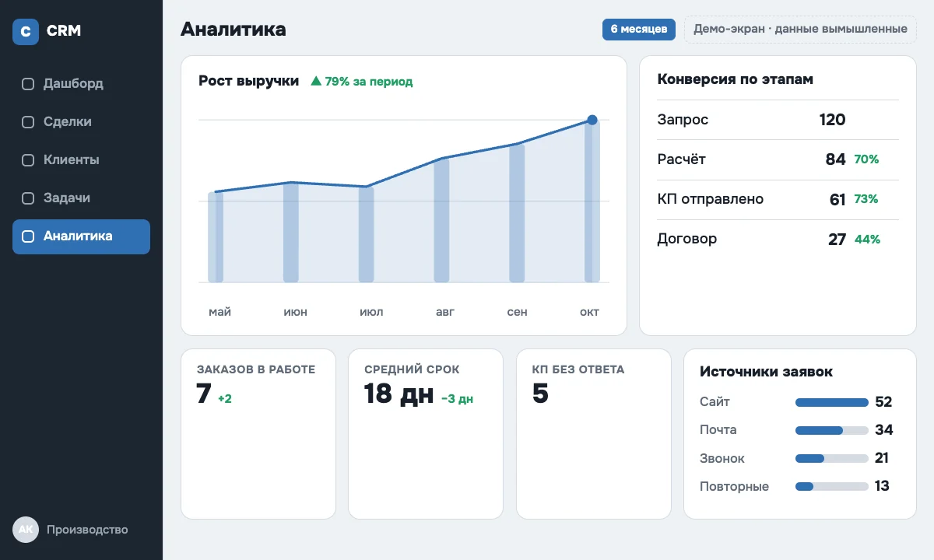Click the Аналитика page heading
The height and width of the screenshot is (560, 934).
tap(233, 30)
